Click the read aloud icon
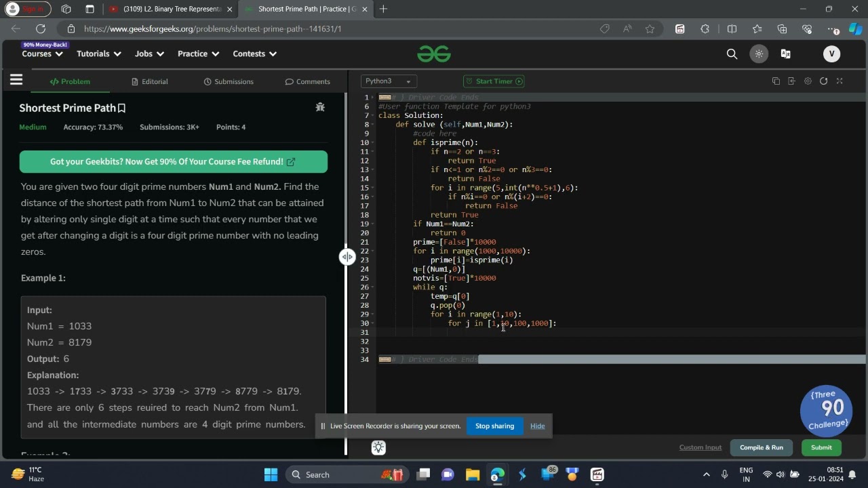This screenshot has height=488, width=868. [x=627, y=29]
